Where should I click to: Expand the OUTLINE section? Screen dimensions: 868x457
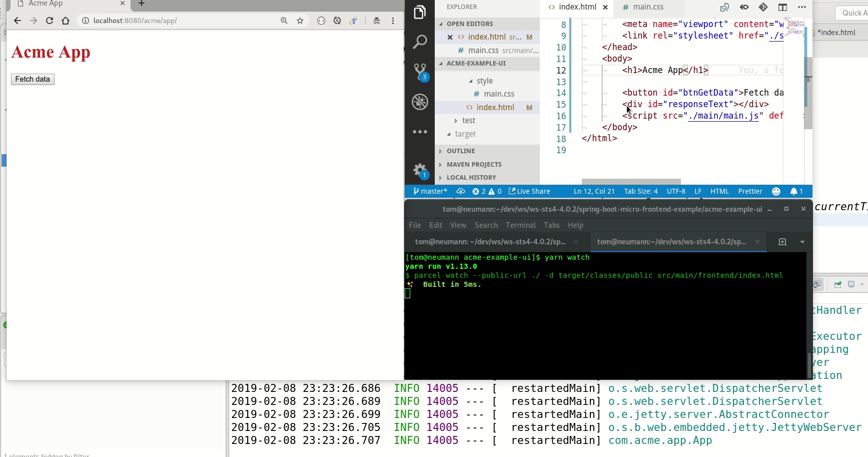(x=461, y=151)
